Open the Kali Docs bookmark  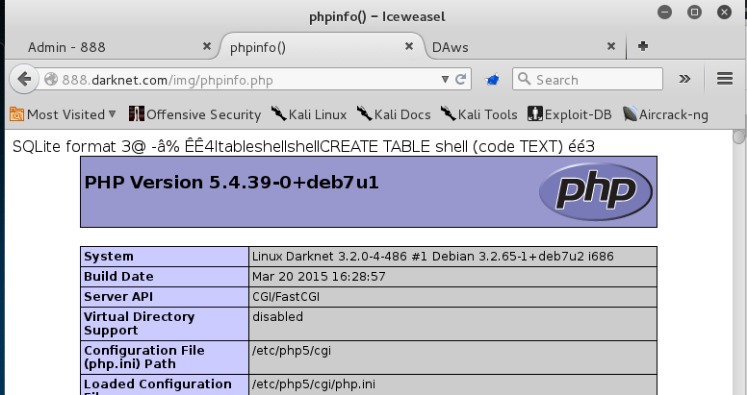click(x=394, y=114)
